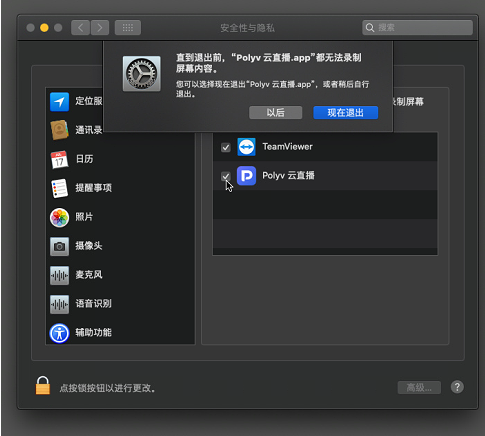Viewport: 485px width, 436px height.
Task: Go forward with the right arrow button
Action: 100,28
